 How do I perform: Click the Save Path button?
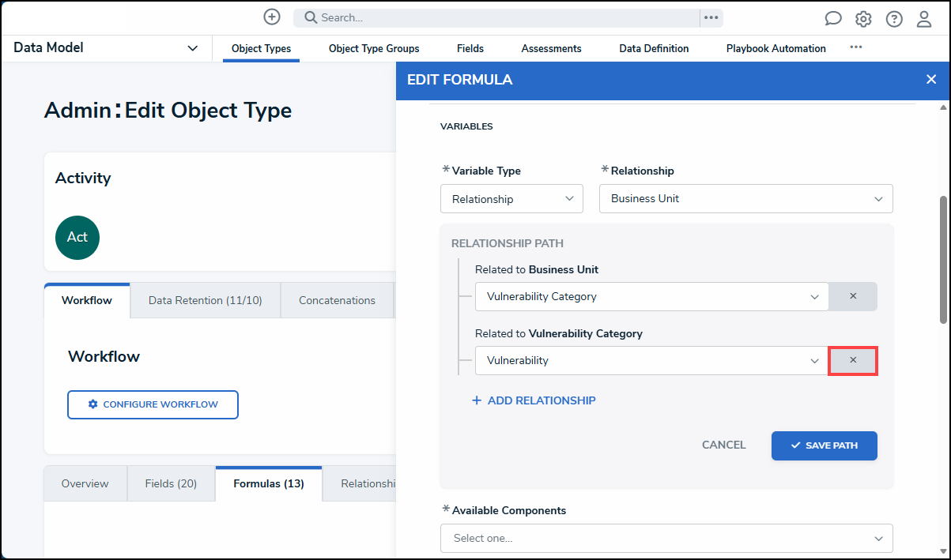[x=825, y=445]
